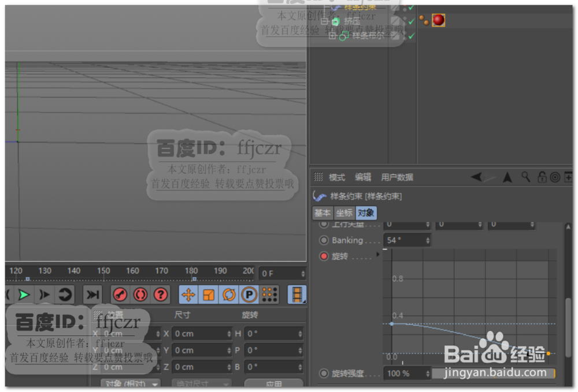Open the 对象 (相对) dropdown
578x392 pixels.
click(131, 383)
